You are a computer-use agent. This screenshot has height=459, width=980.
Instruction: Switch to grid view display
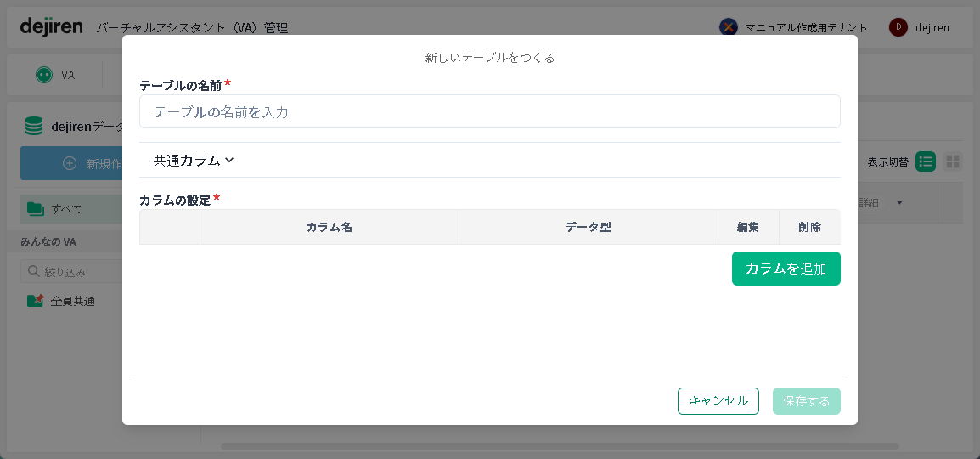(x=953, y=161)
